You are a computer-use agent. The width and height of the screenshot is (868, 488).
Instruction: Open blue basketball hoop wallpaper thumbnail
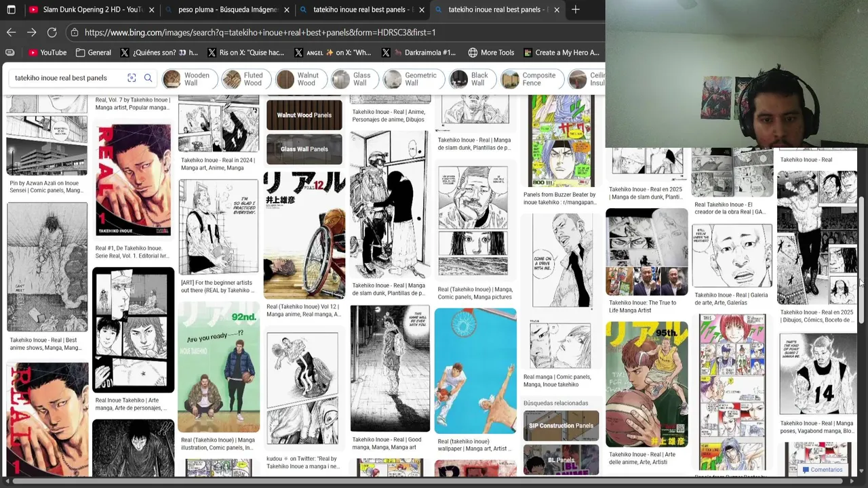pos(475,371)
